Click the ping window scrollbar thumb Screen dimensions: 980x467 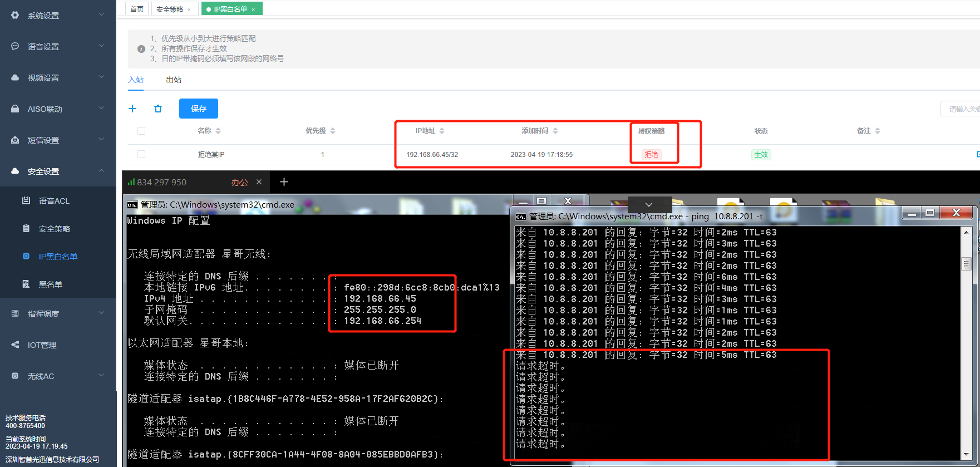(x=966, y=263)
